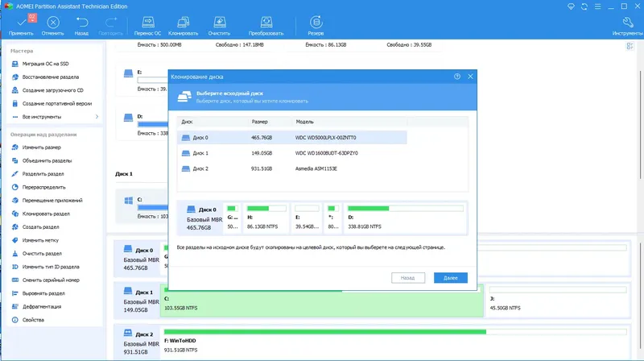Click the refresh icon in title bar
The width and height of the screenshot is (644, 361).
[584, 6]
